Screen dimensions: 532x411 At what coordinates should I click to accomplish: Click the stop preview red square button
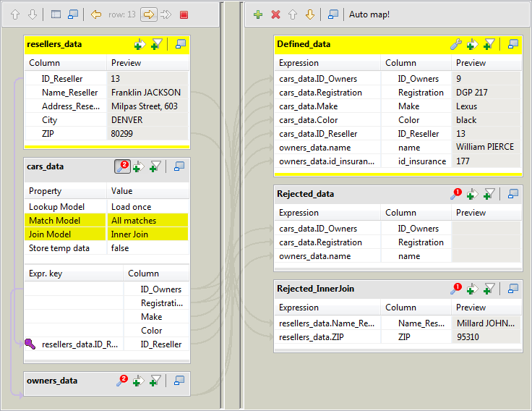pos(184,14)
